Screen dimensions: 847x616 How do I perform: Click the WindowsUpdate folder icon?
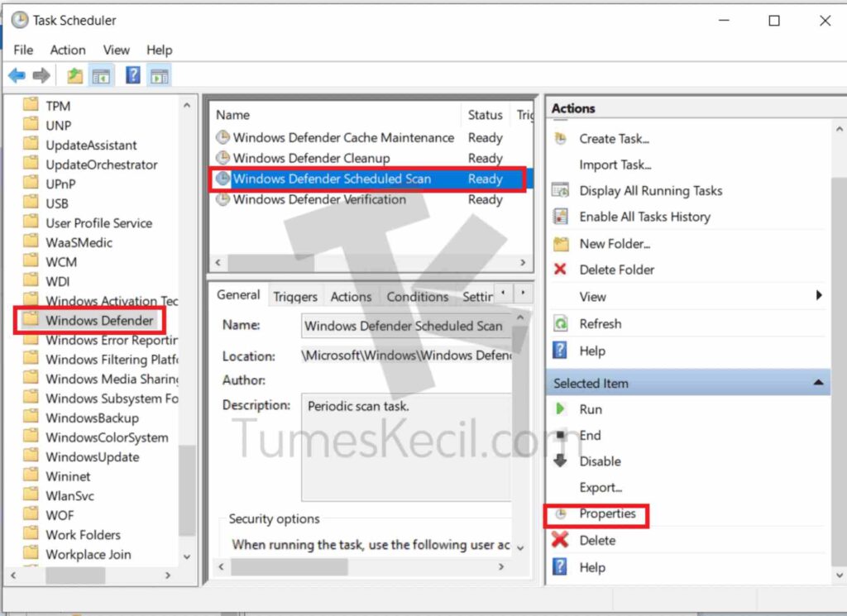[31, 456]
